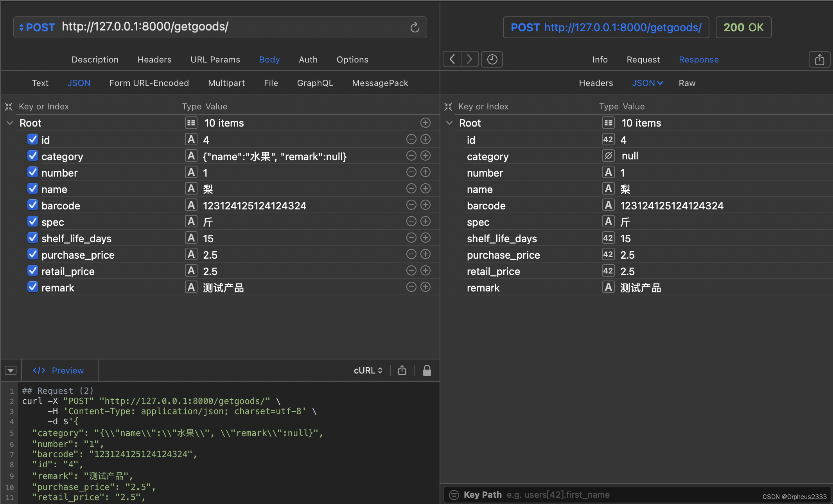The image size is (833, 504).
Task: Click the lock icon in preview bar
Action: pyautogui.click(x=427, y=370)
